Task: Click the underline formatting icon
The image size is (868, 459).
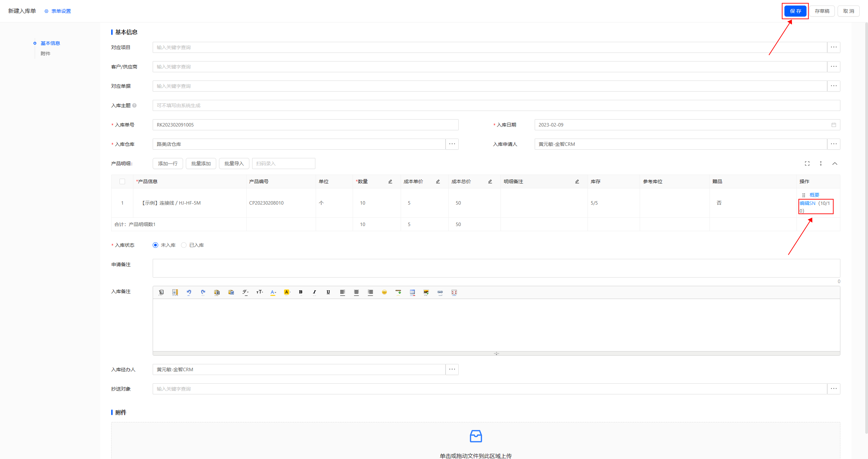Action: coord(328,292)
